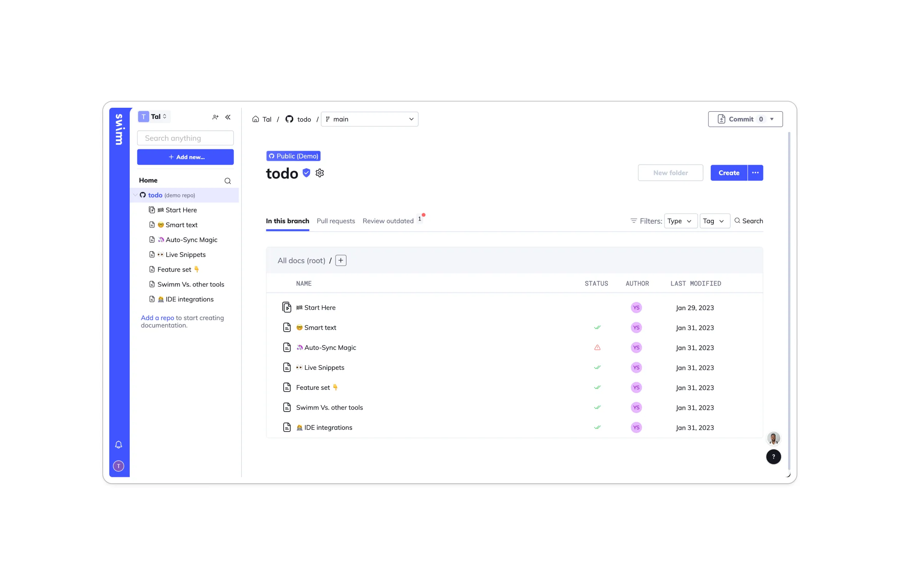This screenshot has width=900, height=588.
Task: Click the Swimm logo in the sidebar
Action: pos(119,130)
